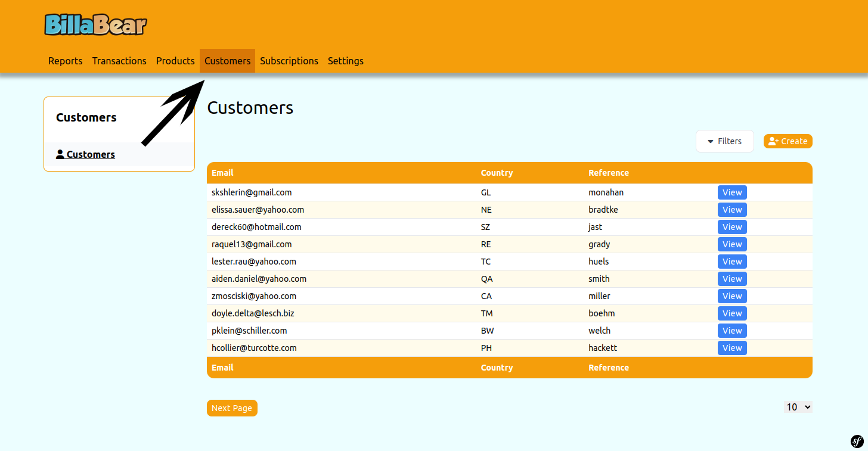868x451 pixels.
Task: Click the bottom Country footer label
Action: 497,368
